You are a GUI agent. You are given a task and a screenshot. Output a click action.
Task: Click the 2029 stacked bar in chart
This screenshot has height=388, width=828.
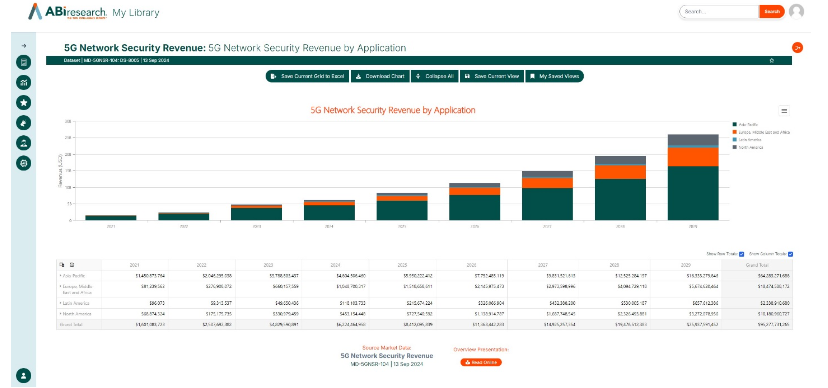click(693, 177)
